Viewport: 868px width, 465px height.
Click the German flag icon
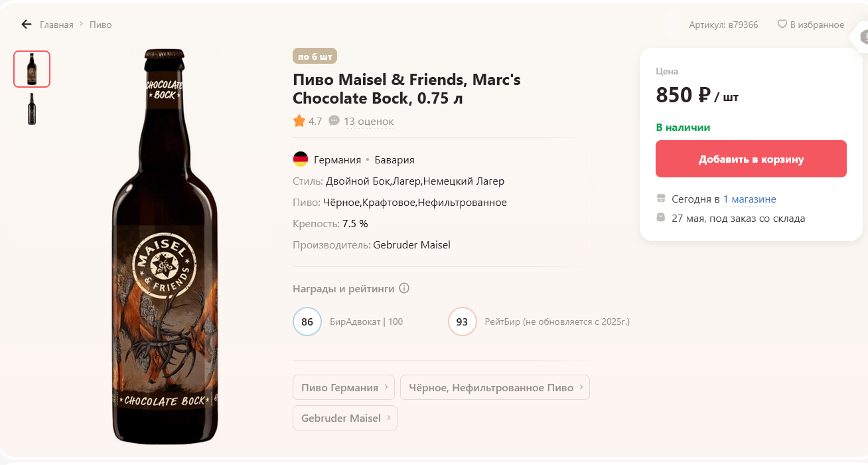pos(301,159)
